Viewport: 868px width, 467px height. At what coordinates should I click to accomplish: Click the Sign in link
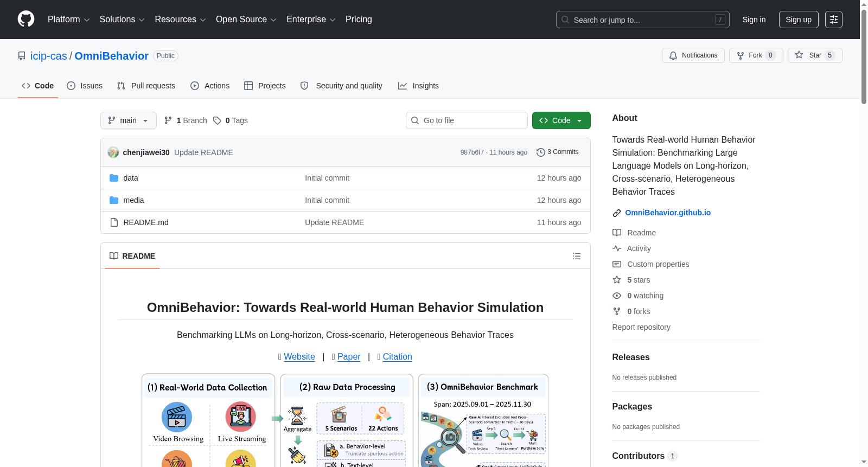[754, 20]
